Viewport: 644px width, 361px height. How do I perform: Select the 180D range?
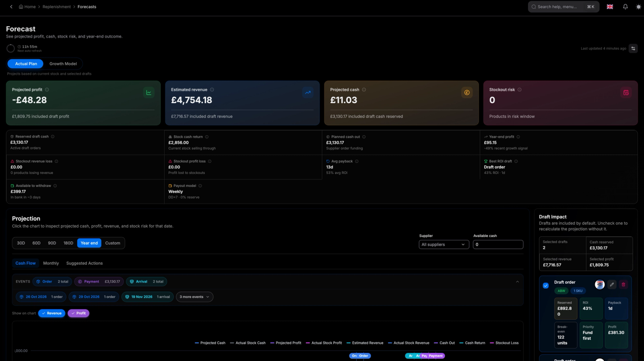tap(68, 243)
